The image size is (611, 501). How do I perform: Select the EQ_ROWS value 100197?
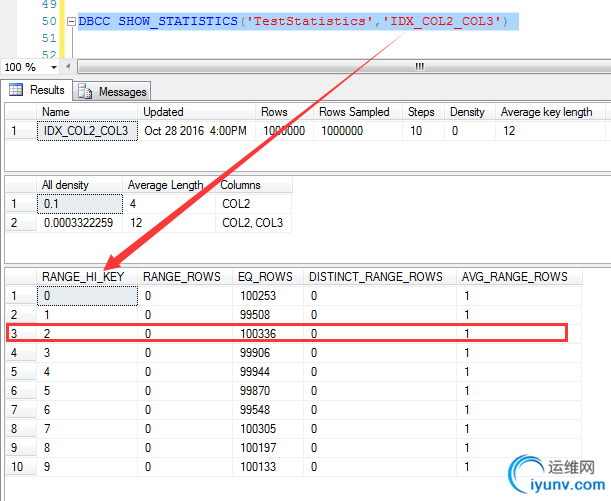(x=268, y=448)
